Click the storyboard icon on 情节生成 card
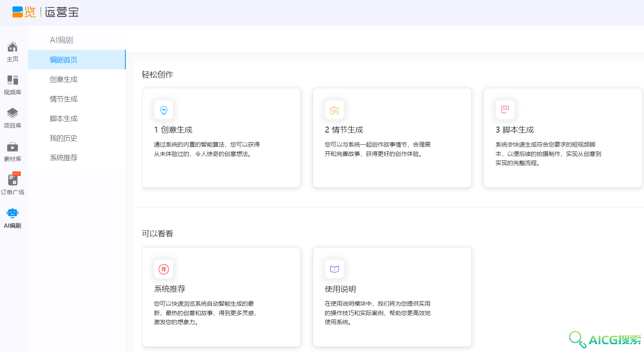 click(335, 110)
